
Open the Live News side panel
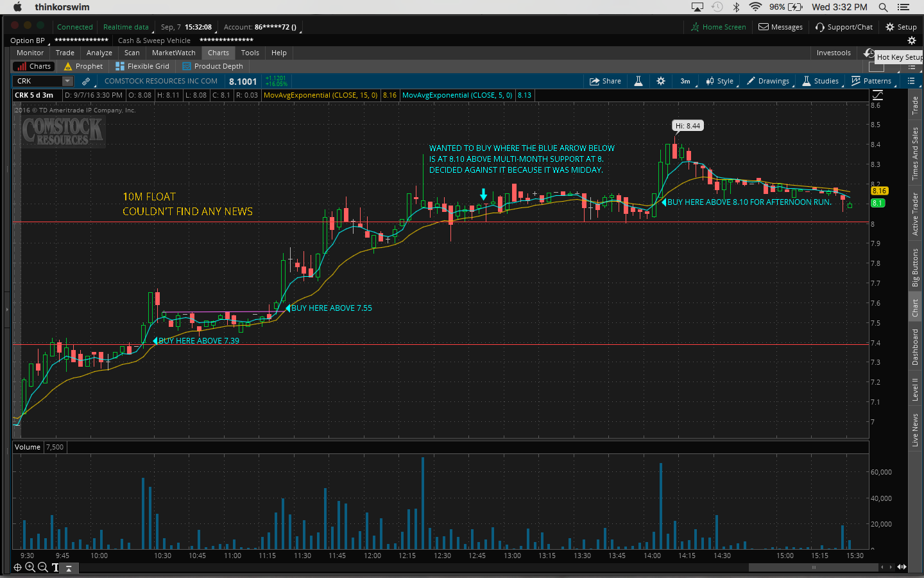915,430
